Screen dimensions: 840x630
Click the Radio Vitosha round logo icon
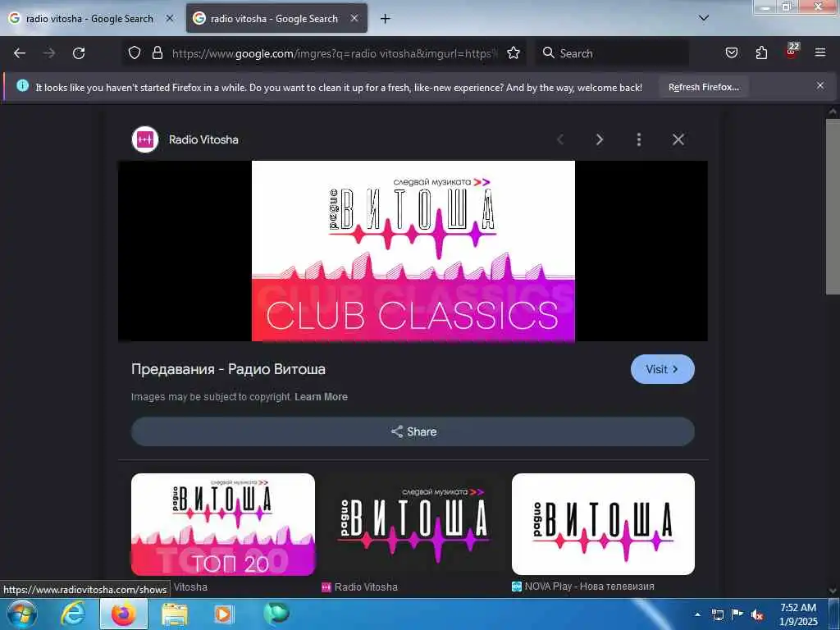145,139
